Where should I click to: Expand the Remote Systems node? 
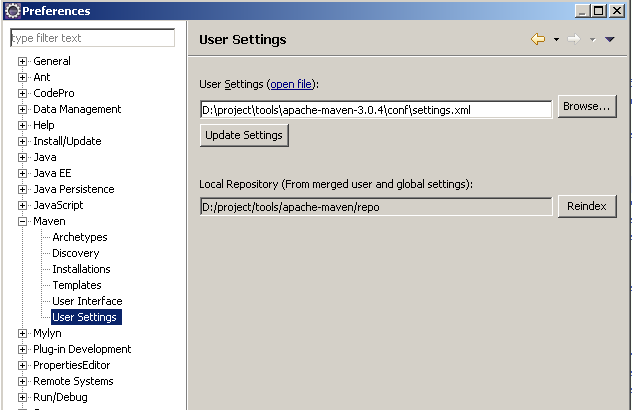23,381
